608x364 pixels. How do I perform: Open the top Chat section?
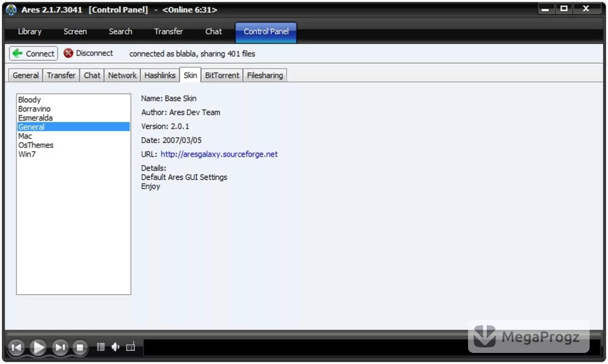click(213, 32)
